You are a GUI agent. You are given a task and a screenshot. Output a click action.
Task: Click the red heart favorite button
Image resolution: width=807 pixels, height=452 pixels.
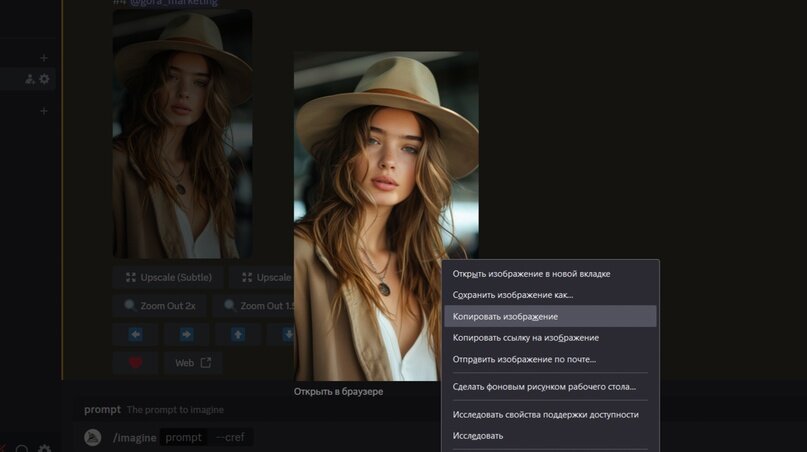coord(135,363)
